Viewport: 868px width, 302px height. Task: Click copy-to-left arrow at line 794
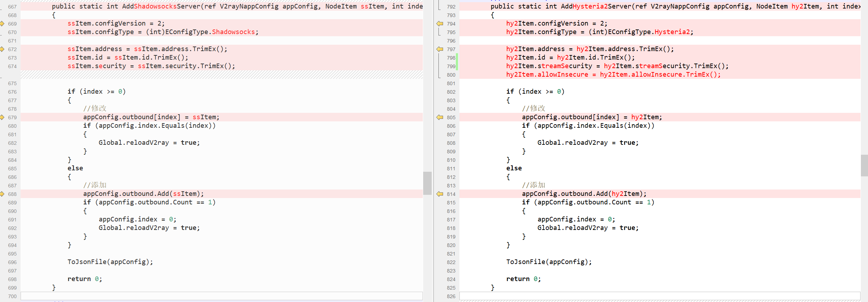440,24
